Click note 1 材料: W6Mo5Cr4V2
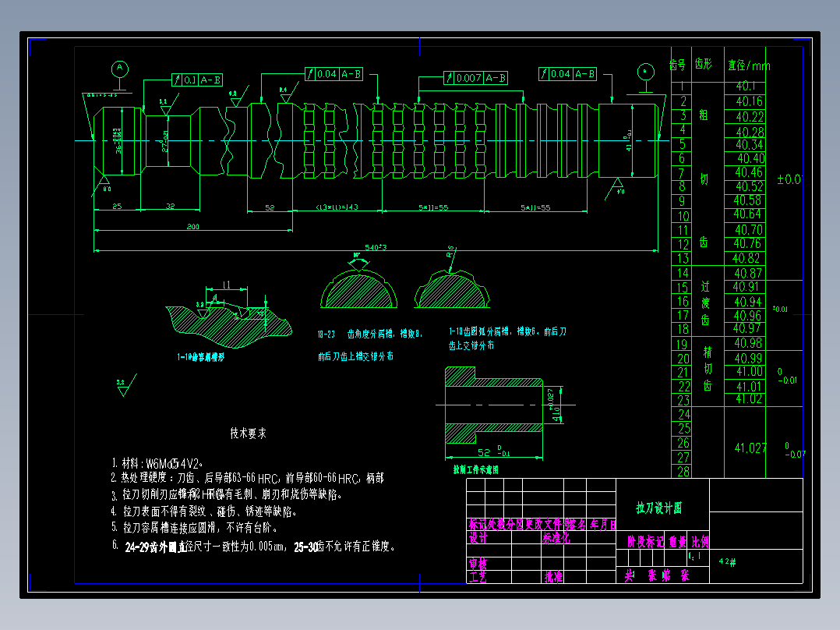This screenshot has width=840, height=630. click(x=157, y=463)
